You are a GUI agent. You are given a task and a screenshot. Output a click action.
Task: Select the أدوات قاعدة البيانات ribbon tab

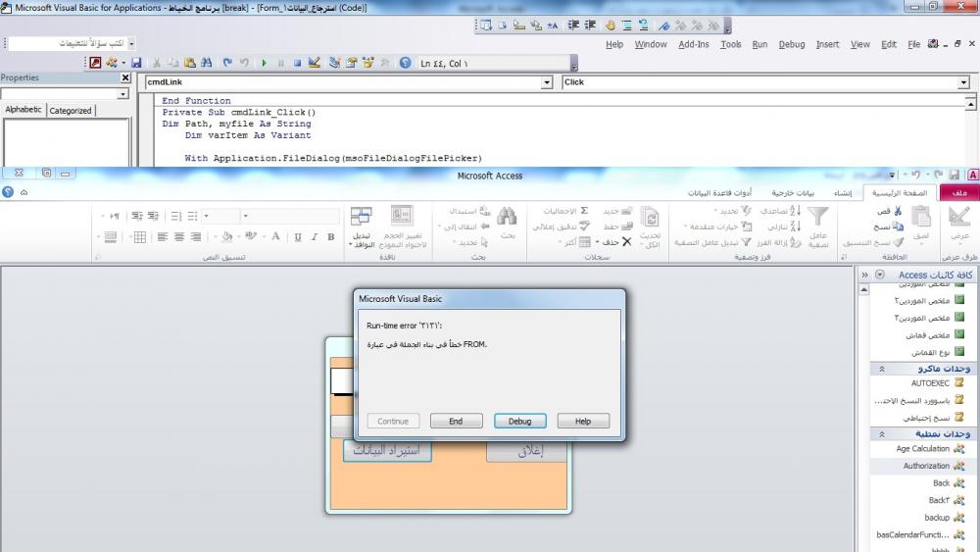click(x=719, y=192)
